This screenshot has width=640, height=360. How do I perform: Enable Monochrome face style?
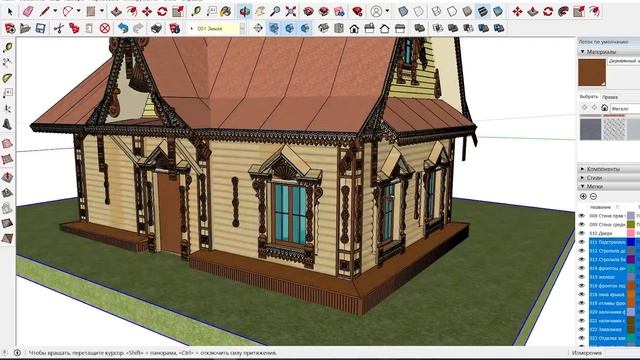pyautogui.click(x=498, y=11)
